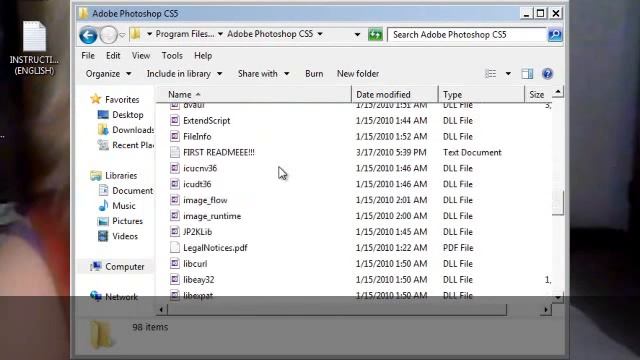
Task: Click the Back navigation arrow
Action: [x=88, y=35]
